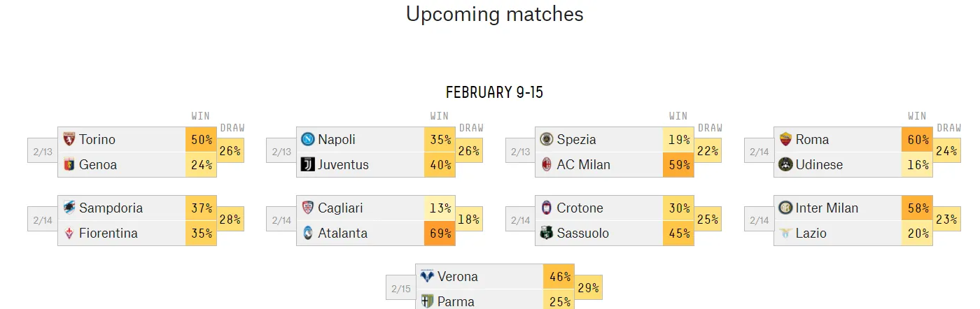Click the Torino club crest icon
Screen dimensions: 980x309
coord(69,139)
